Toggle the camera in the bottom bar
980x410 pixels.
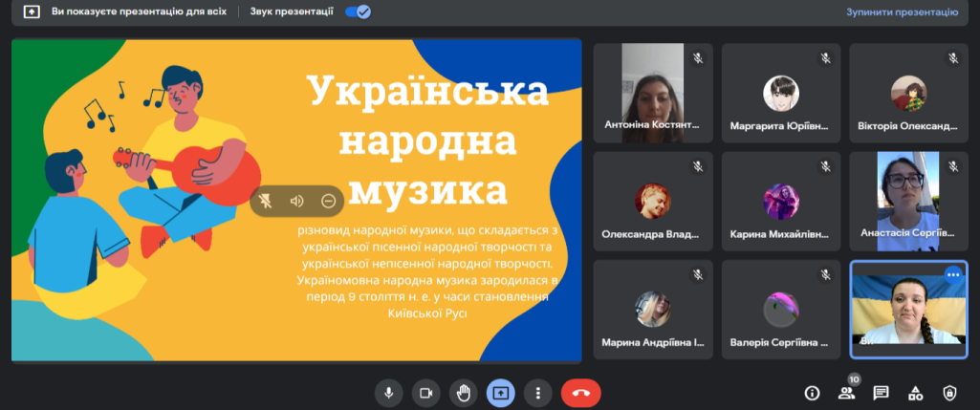pos(426,392)
